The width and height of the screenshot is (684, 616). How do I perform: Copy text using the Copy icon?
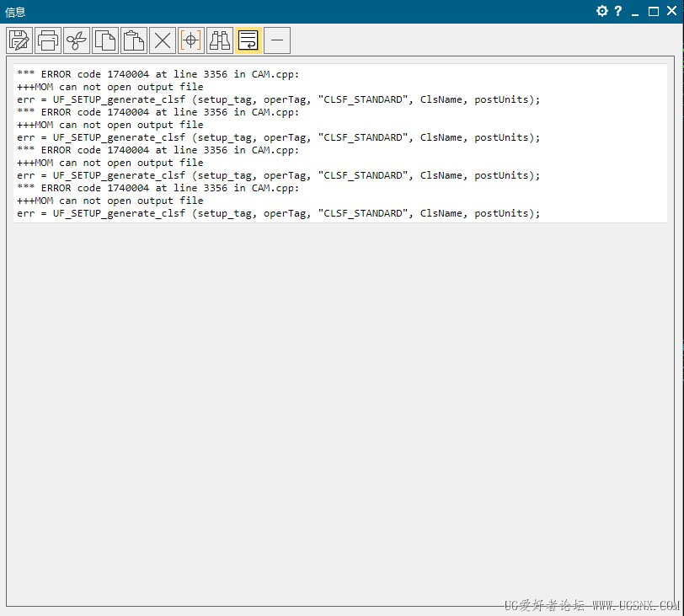[x=105, y=40]
